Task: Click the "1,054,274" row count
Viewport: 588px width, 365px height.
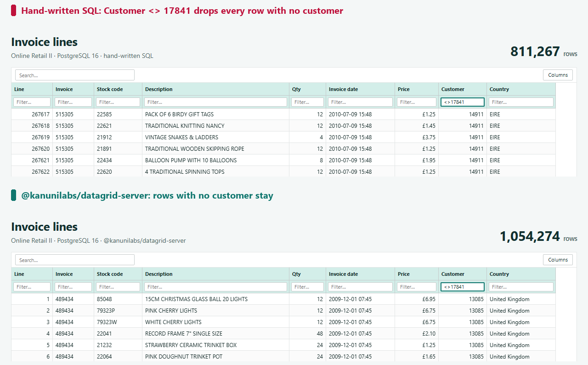Action: [x=530, y=236]
